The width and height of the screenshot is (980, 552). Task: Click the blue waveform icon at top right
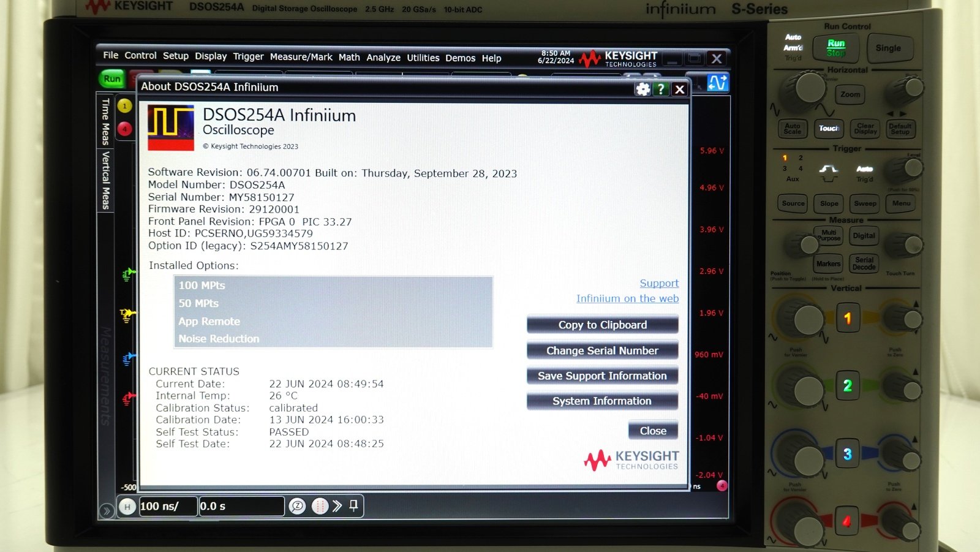click(717, 82)
